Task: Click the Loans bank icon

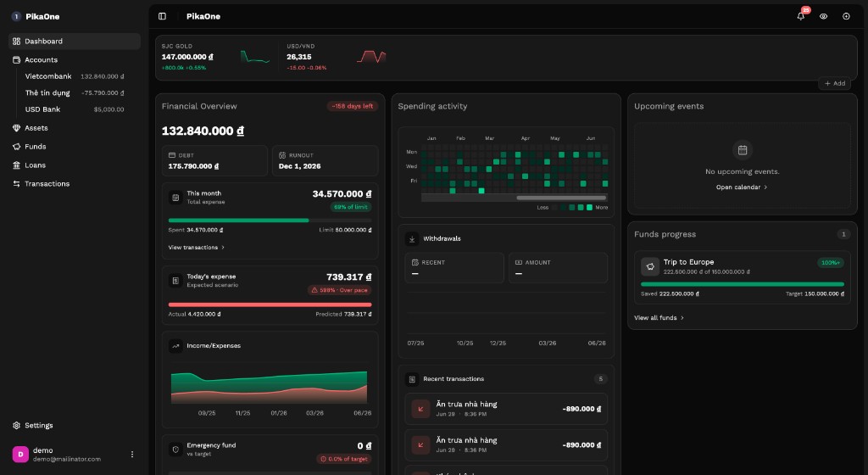Action: pyautogui.click(x=17, y=165)
